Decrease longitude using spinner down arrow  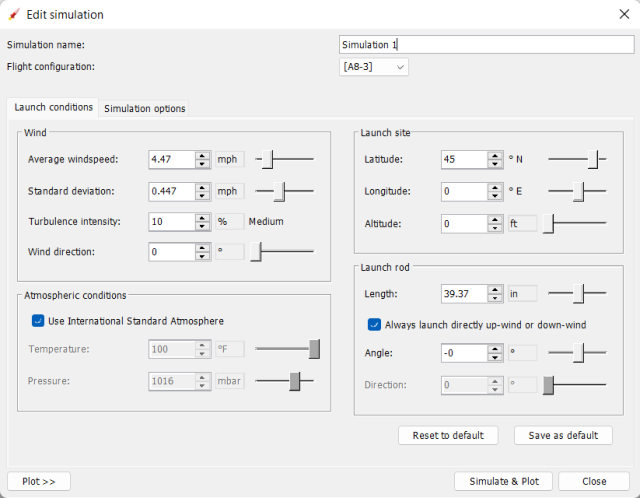[x=495, y=195]
